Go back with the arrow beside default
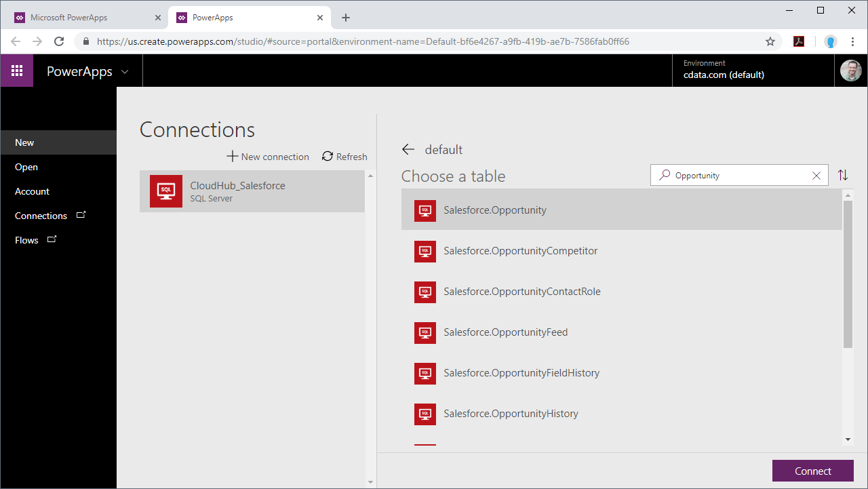 pos(408,150)
